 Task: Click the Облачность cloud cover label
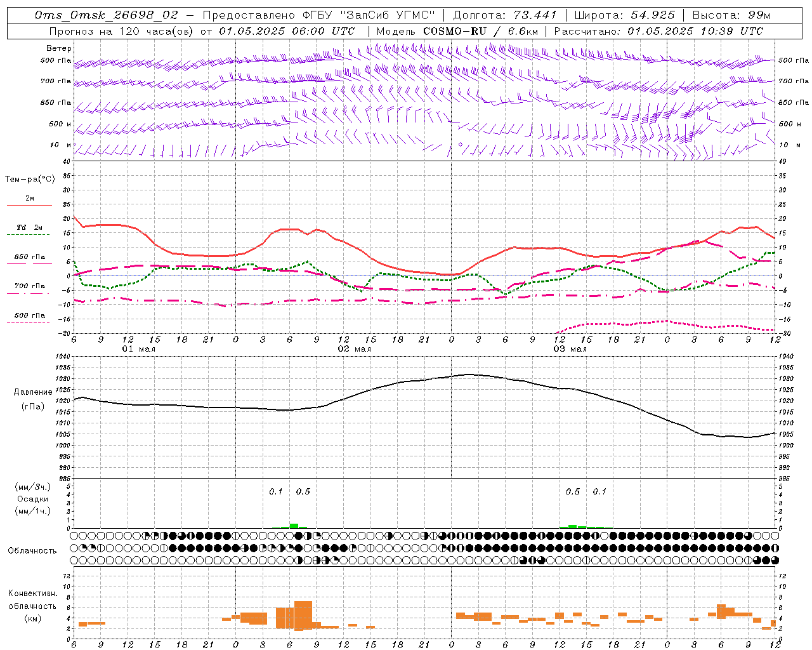[x=32, y=550]
